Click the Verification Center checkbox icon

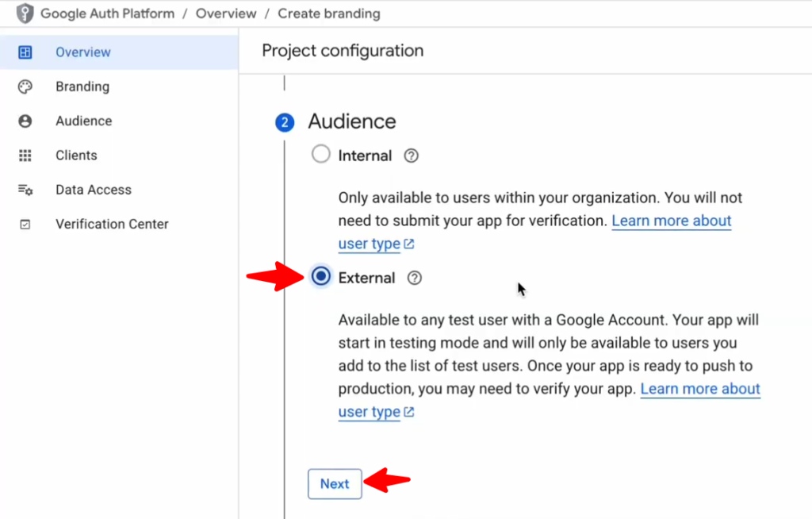pos(25,225)
